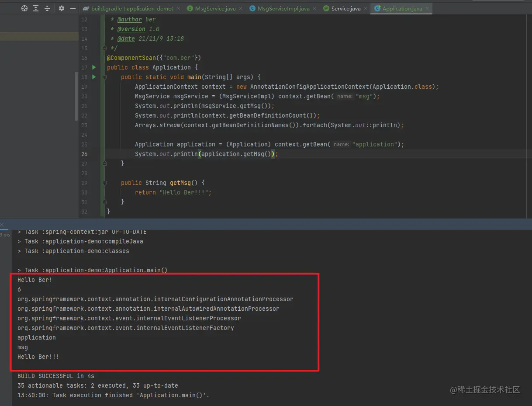Collapse the Javadoc comment fold at line 15
The image size is (532, 406).
(104, 48)
